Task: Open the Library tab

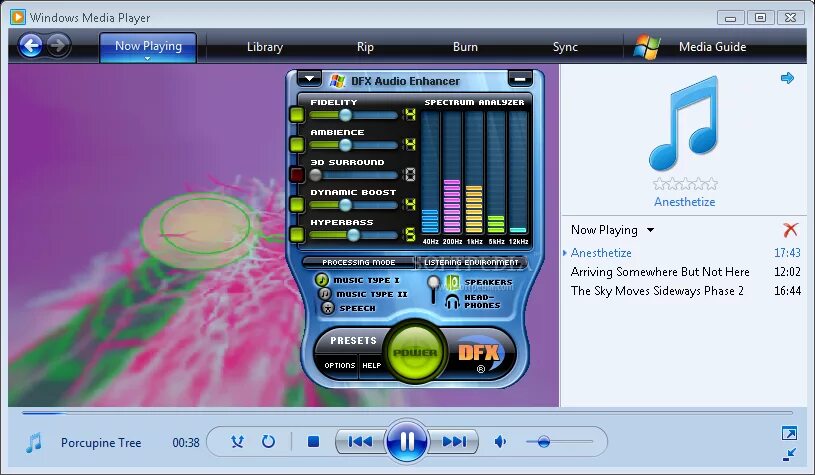Action: [x=265, y=47]
